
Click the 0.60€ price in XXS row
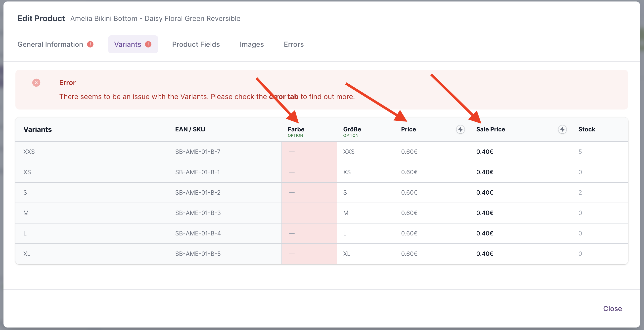click(x=409, y=152)
